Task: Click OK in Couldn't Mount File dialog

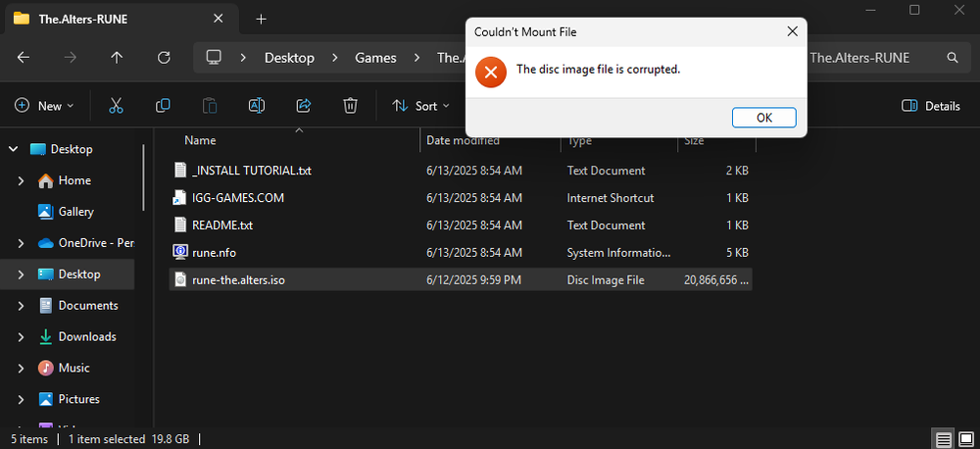Action: point(763,118)
